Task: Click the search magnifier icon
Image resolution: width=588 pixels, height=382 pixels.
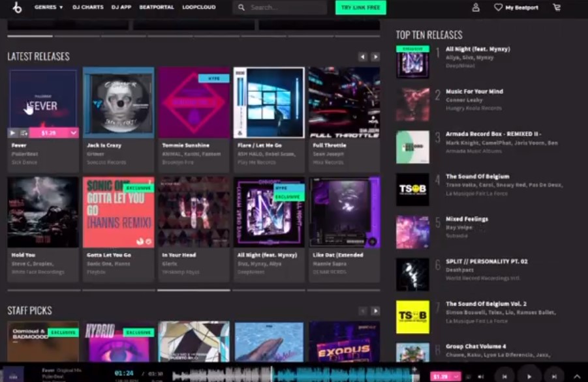Action: coord(241,7)
